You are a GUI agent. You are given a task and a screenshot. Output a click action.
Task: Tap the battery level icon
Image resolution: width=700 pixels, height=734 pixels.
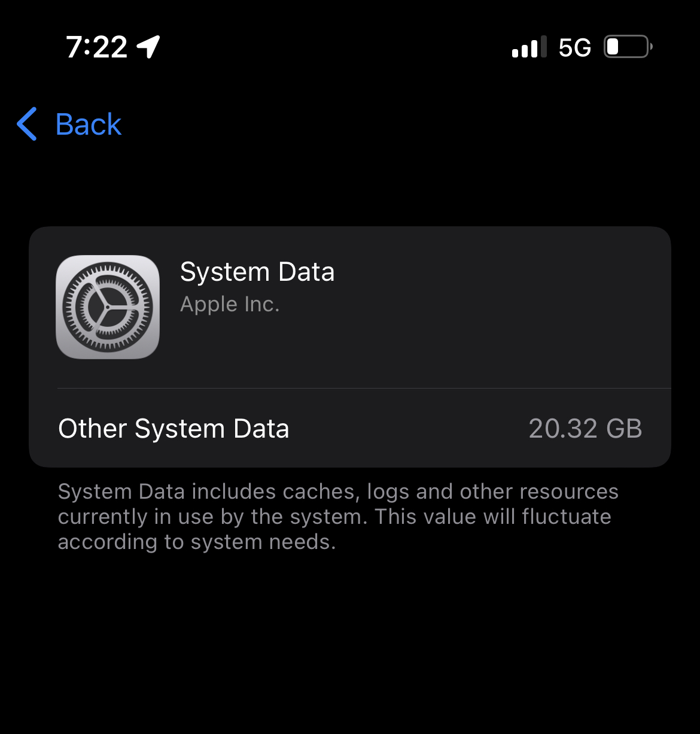coord(628,47)
